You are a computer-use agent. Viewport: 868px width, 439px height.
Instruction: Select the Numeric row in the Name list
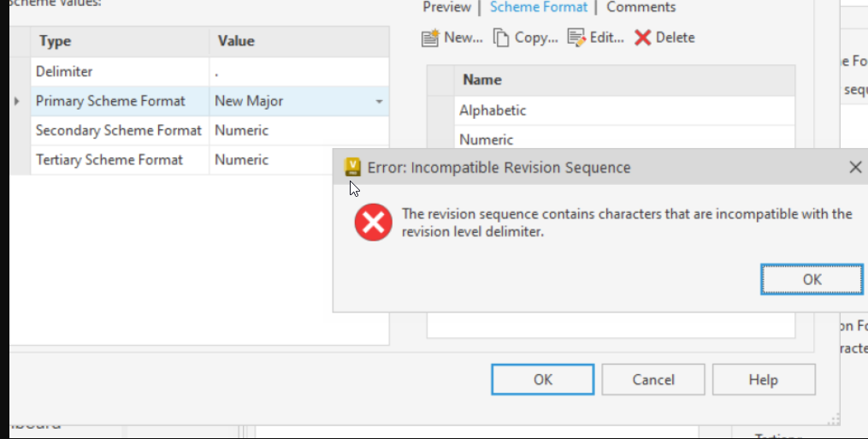486,139
